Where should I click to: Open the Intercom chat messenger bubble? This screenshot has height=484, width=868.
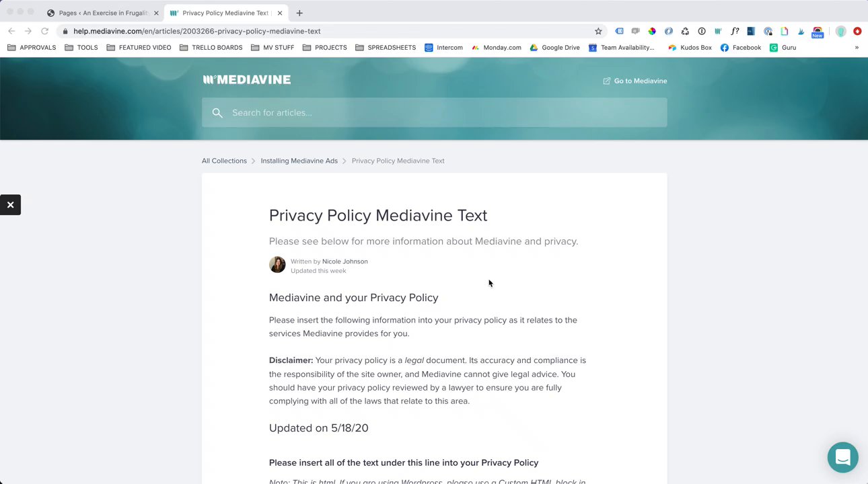pos(842,458)
